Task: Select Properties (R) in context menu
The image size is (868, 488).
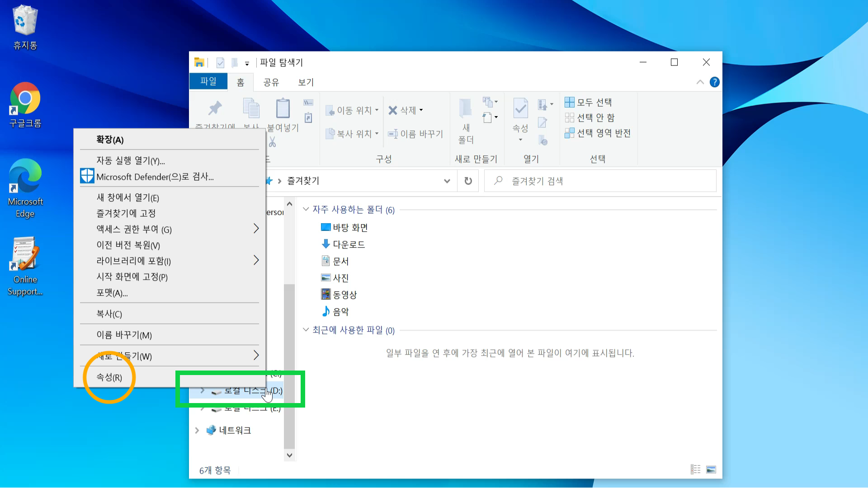Action: click(x=109, y=377)
